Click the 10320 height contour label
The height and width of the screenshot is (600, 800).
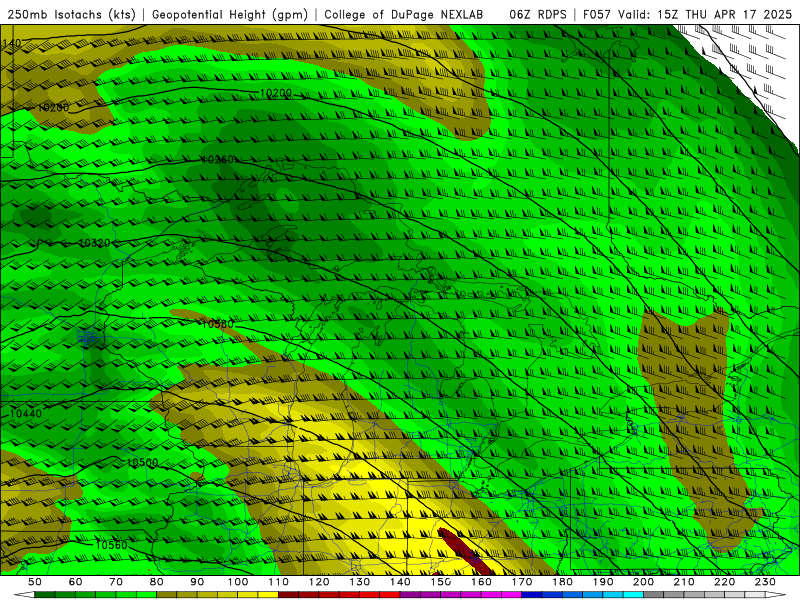pyautogui.click(x=94, y=243)
